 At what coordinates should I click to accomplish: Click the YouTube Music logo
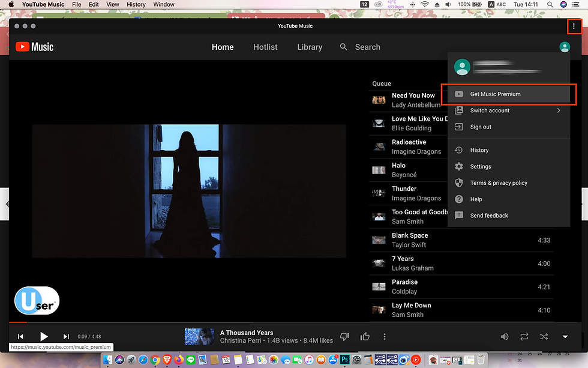point(35,46)
